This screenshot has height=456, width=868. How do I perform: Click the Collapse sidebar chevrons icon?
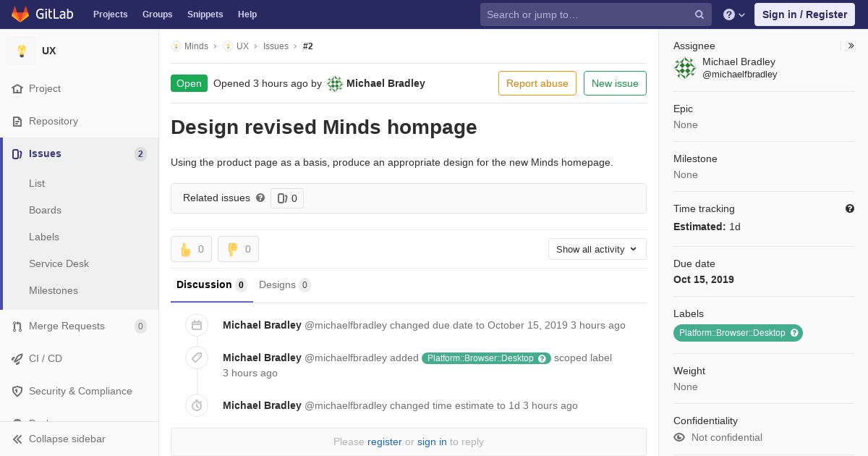17,439
